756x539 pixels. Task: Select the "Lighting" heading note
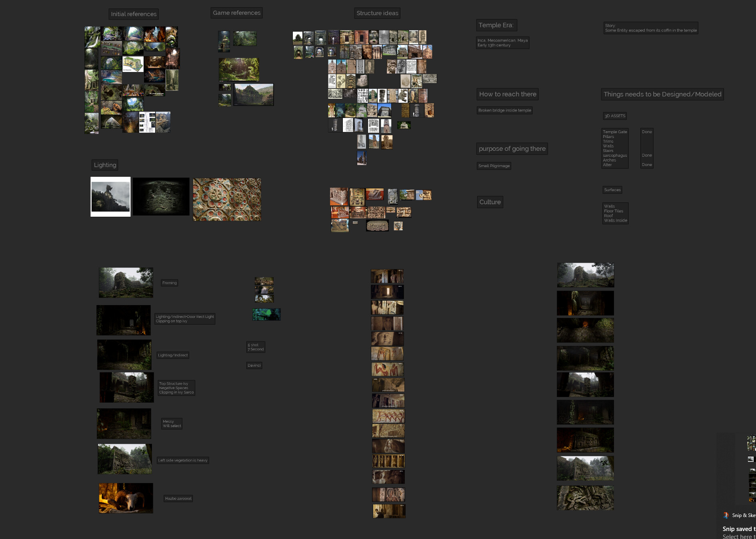[x=105, y=165]
